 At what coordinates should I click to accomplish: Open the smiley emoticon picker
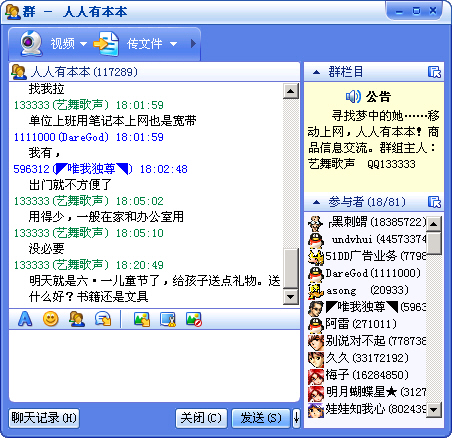pyautogui.click(x=51, y=319)
